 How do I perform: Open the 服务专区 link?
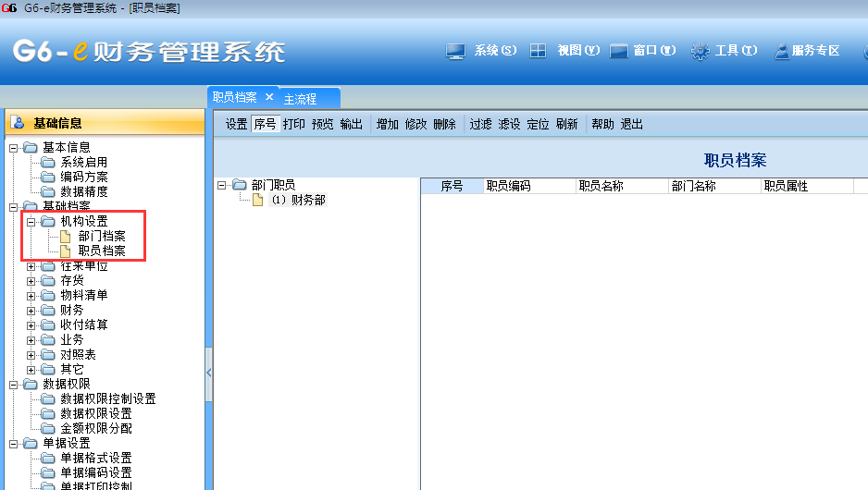[815, 50]
